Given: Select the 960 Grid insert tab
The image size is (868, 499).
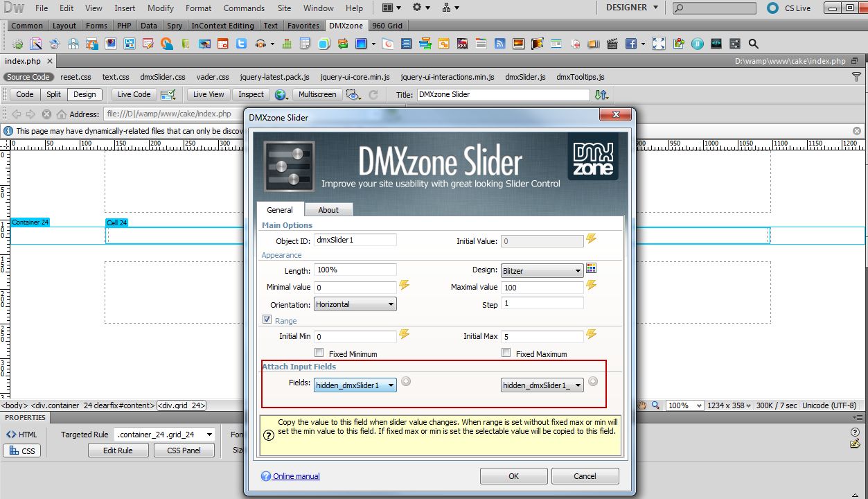Looking at the screenshot, I should pyautogui.click(x=387, y=26).
